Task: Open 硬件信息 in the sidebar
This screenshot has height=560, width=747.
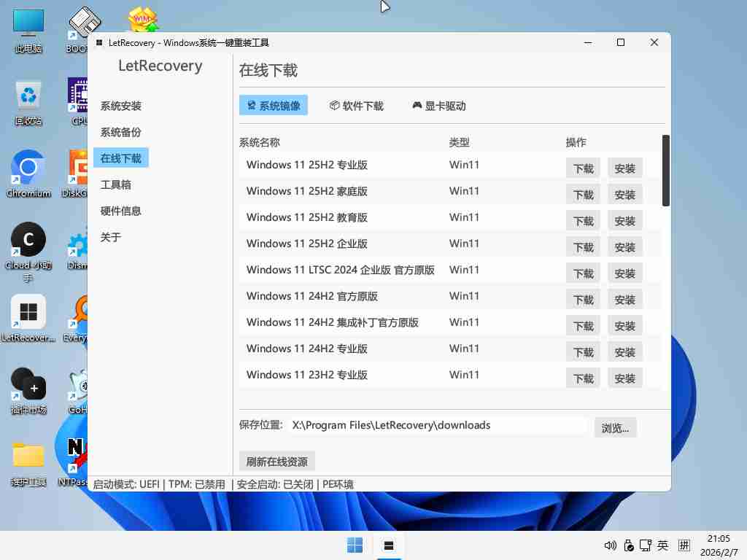Action: pos(121,211)
